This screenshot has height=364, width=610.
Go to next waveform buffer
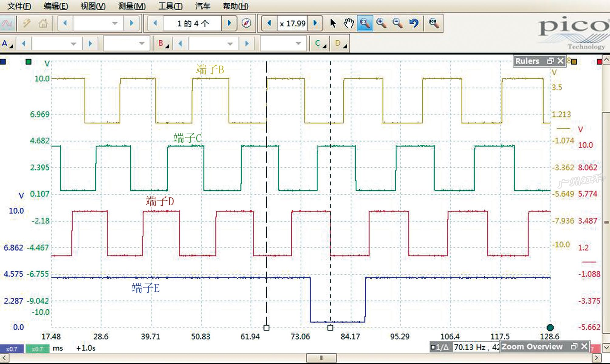click(229, 23)
